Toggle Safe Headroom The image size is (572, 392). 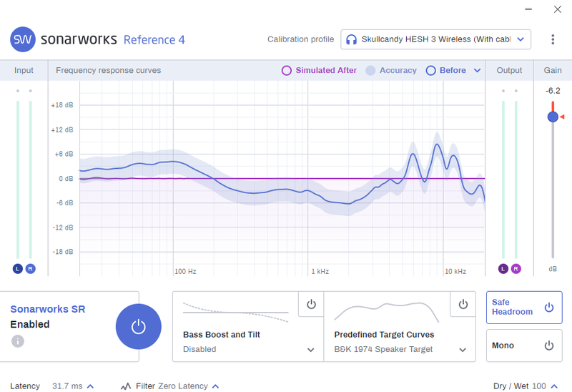coord(524,308)
